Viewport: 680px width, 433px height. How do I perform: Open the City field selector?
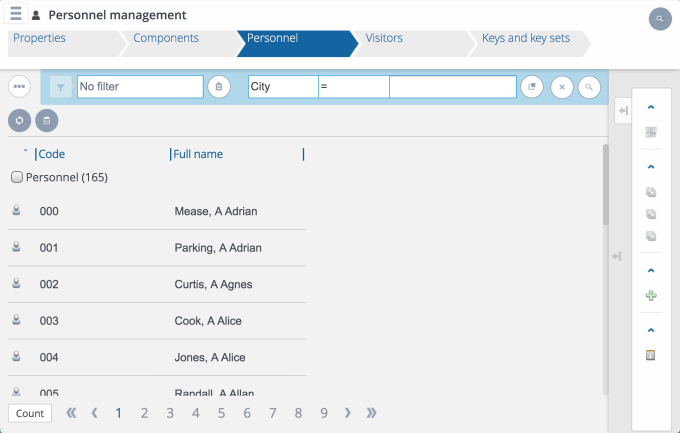pyautogui.click(x=282, y=87)
